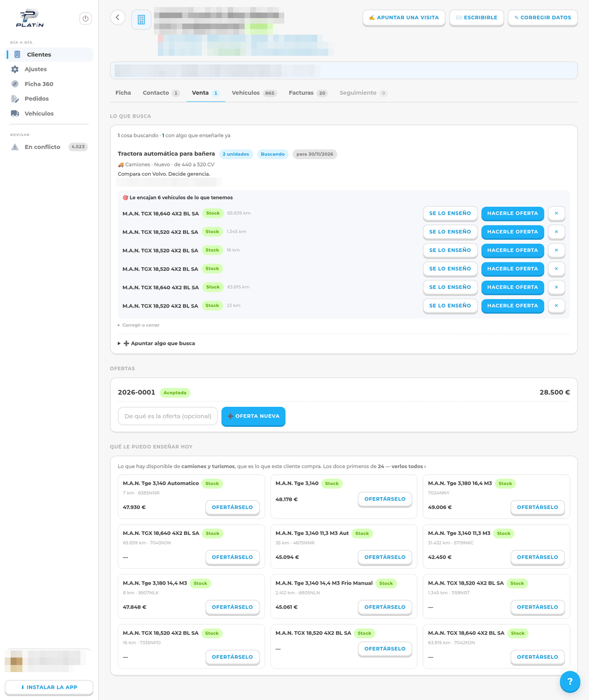Offer the Tge 3,140 11,3 M3 Aut card

(385, 557)
